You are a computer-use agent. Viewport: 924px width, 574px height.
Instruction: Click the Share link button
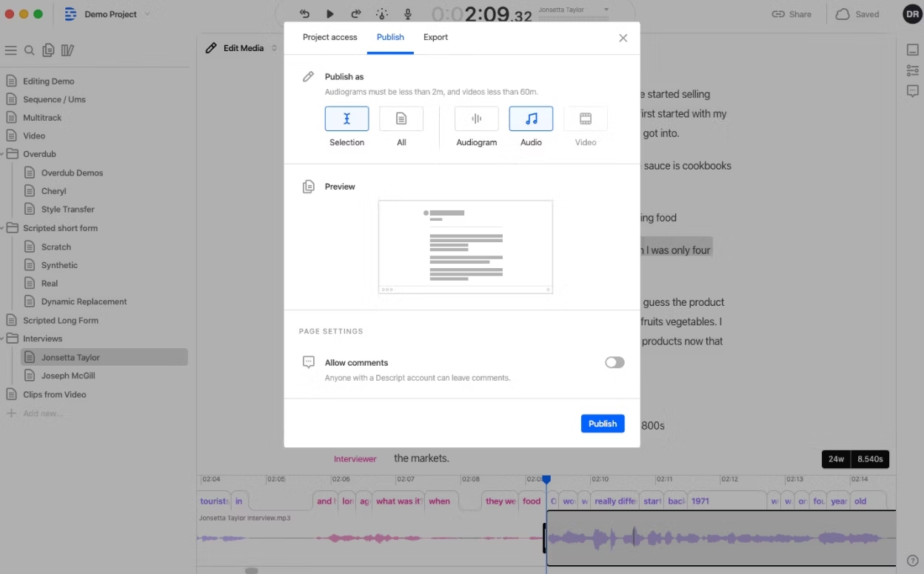(x=791, y=14)
